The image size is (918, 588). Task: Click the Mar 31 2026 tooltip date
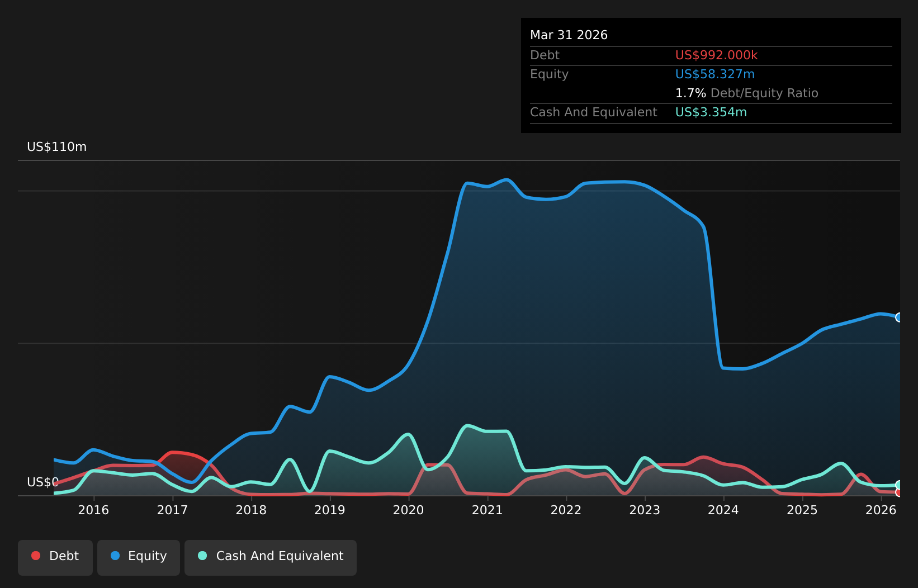(569, 35)
